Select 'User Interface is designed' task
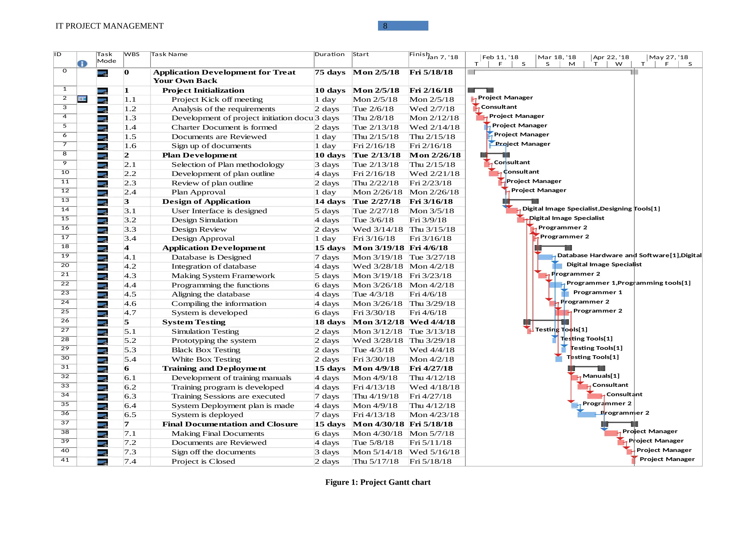 (219, 211)
